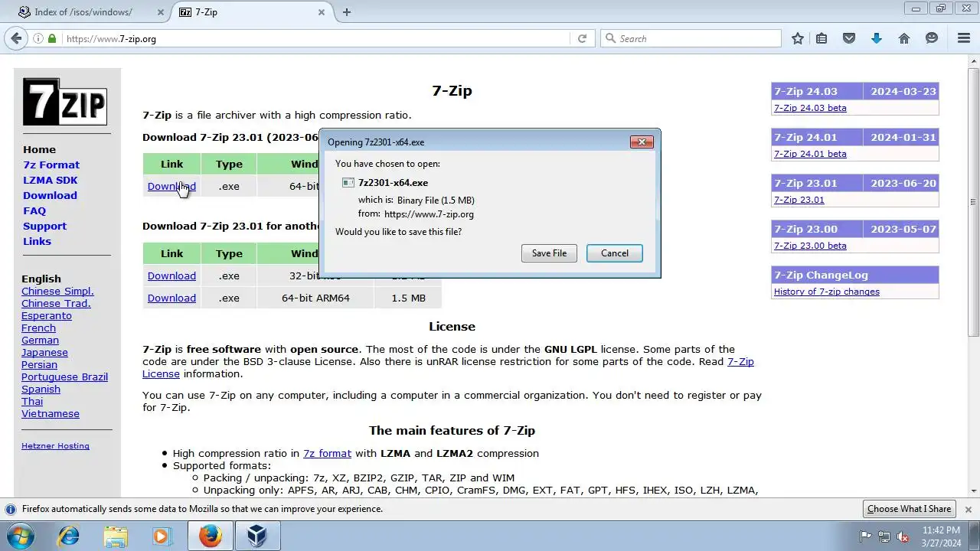Open the Support sidebar link
980x551 pixels.
[44, 226]
